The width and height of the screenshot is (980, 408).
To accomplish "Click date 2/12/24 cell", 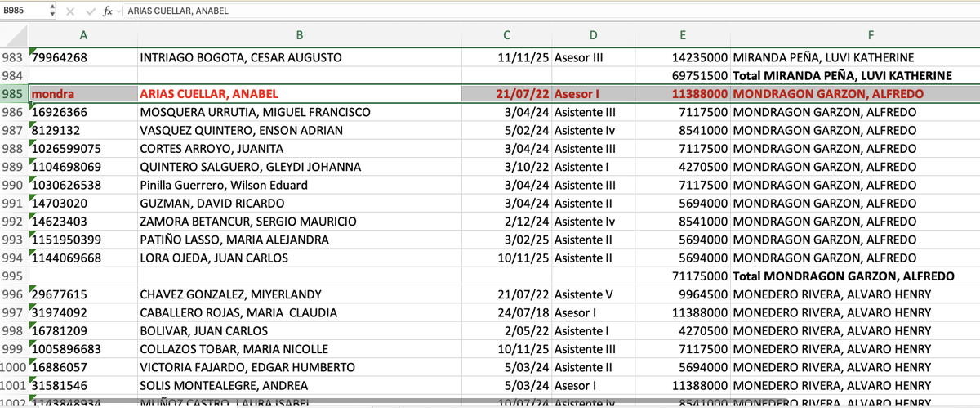I will point(506,222).
